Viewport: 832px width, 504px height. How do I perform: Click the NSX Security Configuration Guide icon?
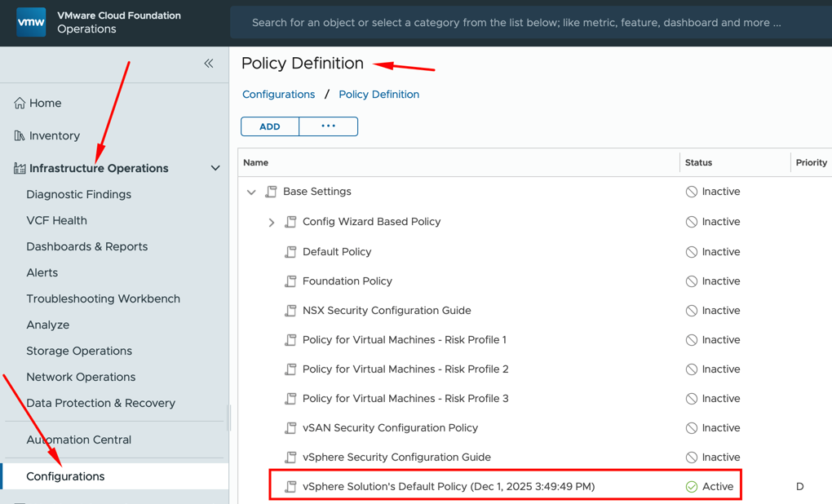tap(290, 311)
